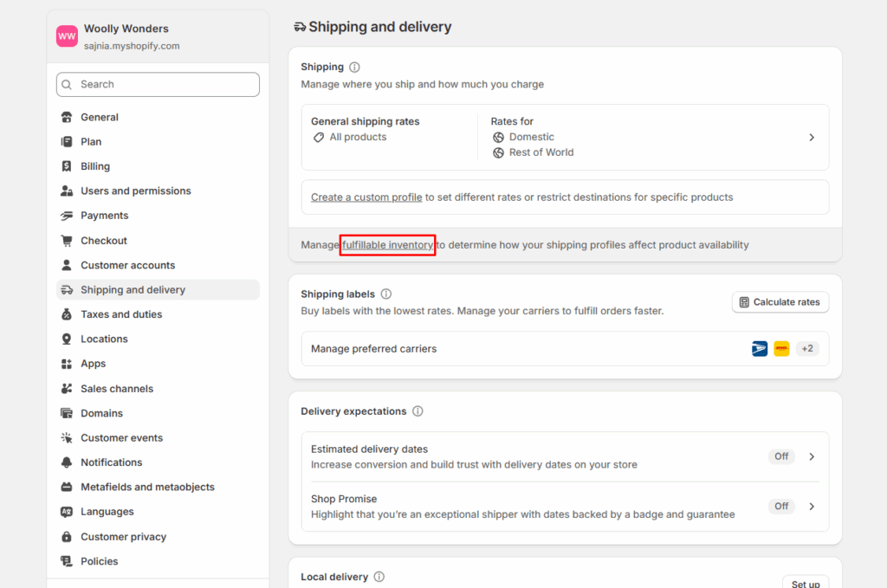Click the info icon beside Shipping heading
Screen dimensions: 887x588
[354, 67]
